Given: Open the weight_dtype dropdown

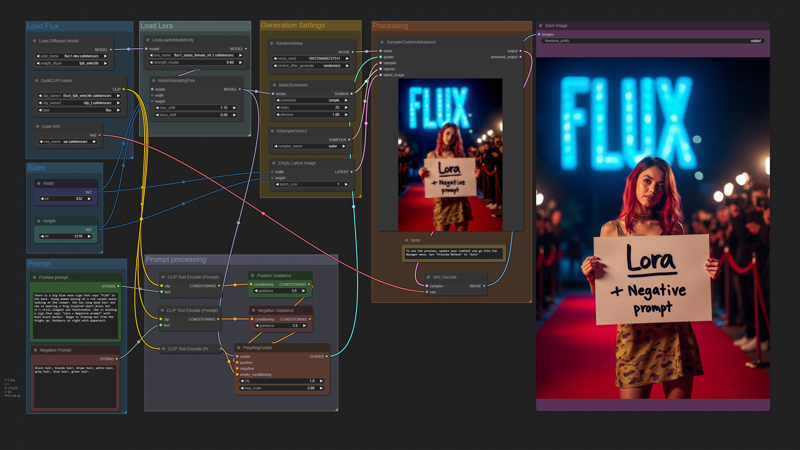Looking at the screenshot, I should tap(72, 63).
